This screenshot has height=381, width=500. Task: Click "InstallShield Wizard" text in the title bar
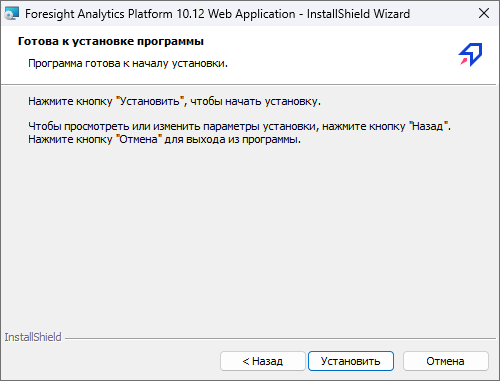[358, 14]
